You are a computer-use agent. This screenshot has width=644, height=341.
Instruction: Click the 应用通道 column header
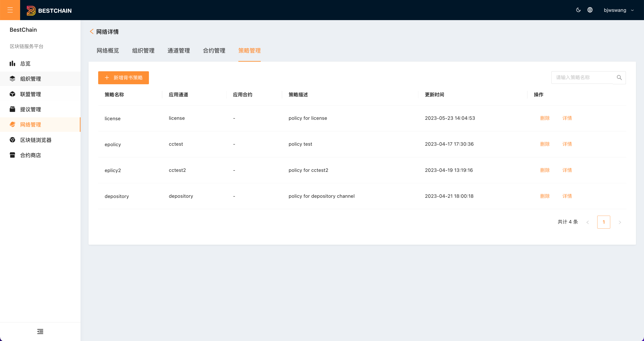178,95
